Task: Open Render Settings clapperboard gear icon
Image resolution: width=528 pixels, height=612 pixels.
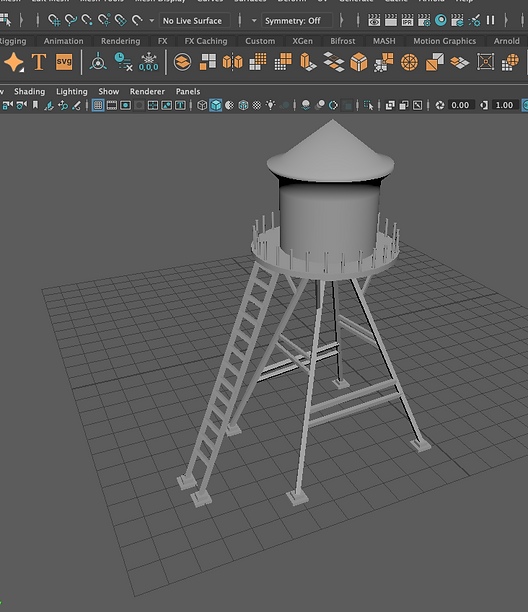Action: point(424,20)
